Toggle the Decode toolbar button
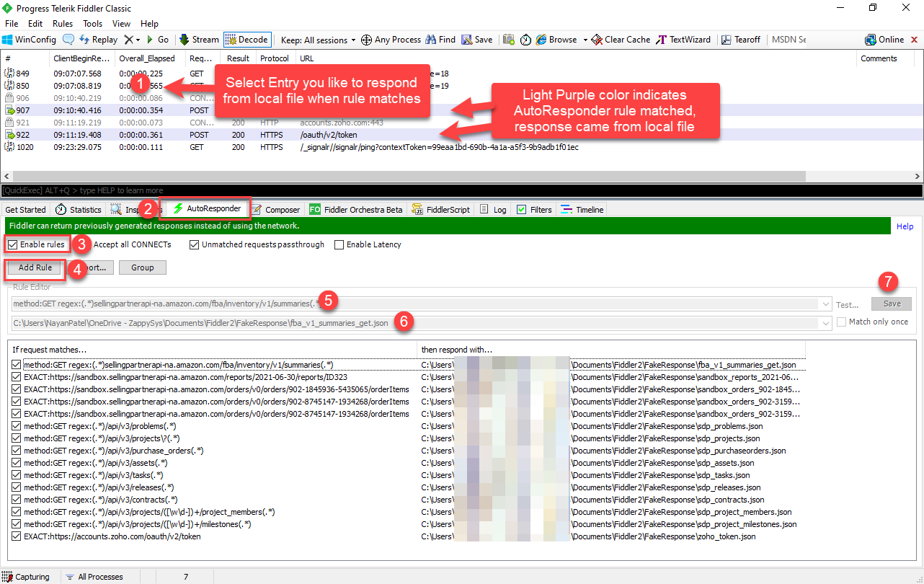 coord(247,40)
